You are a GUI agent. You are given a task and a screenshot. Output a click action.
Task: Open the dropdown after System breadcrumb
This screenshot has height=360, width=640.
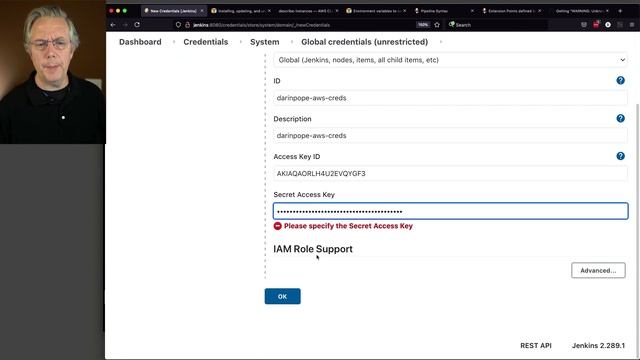coord(292,42)
